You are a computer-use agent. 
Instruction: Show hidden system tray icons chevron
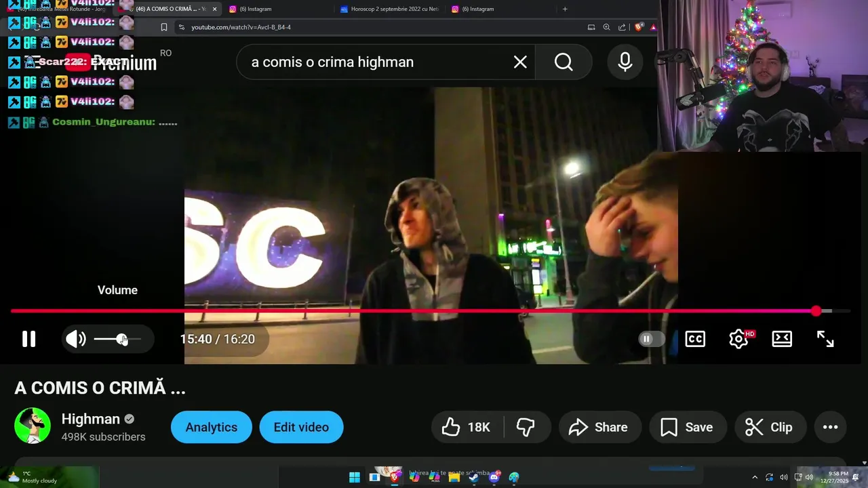point(755,477)
